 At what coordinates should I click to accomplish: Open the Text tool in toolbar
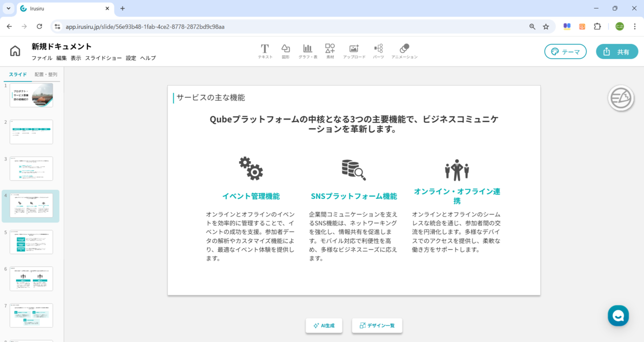click(x=265, y=51)
